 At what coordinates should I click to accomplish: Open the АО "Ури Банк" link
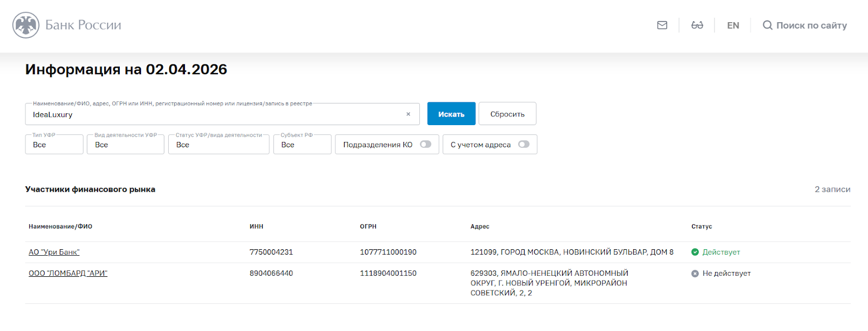[x=54, y=252]
